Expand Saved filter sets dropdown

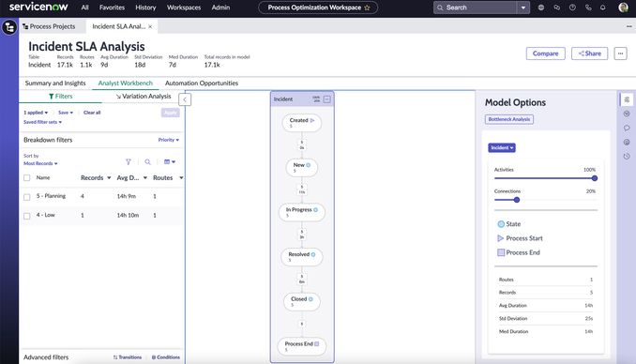point(42,122)
